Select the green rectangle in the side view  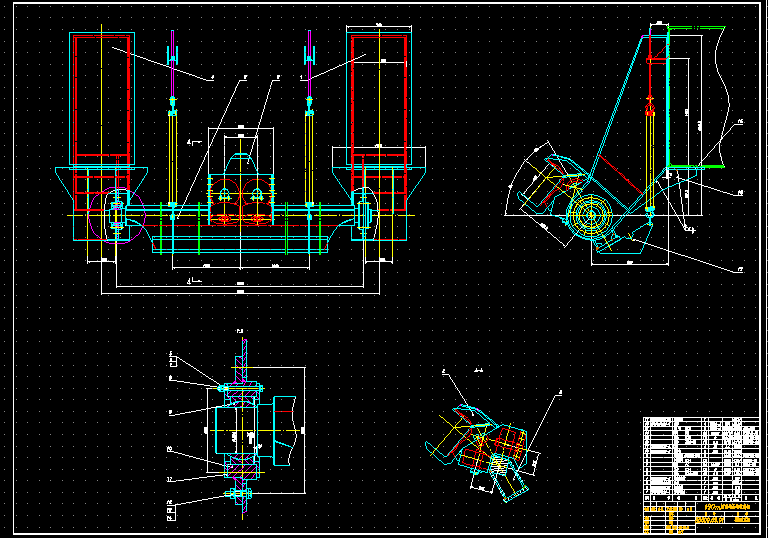coord(687,97)
